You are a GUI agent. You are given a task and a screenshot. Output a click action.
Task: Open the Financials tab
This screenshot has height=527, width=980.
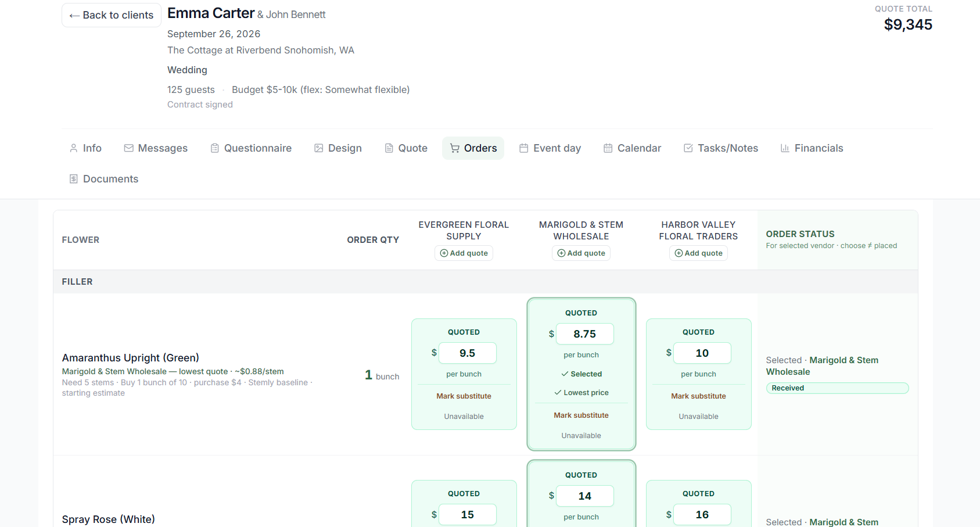[x=812, y=148]
